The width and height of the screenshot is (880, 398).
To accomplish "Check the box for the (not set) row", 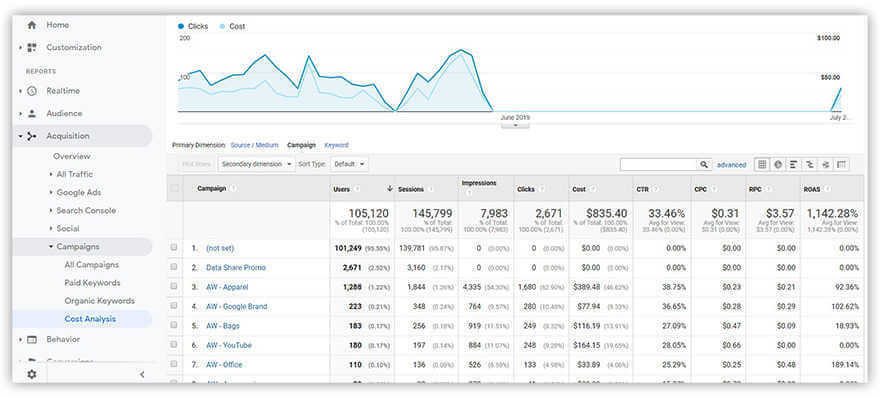I will click(x=174, y=248).
